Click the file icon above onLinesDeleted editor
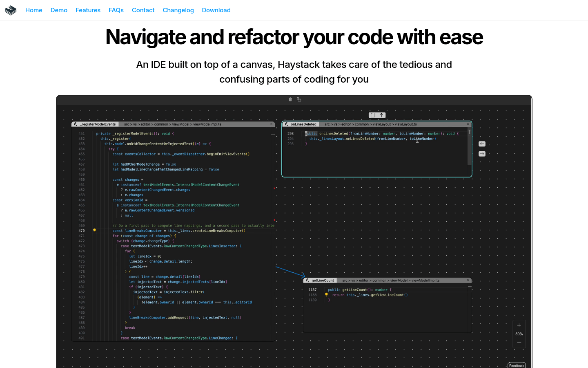The width and height of the screenshot is (588, 368). pos(373,115)
